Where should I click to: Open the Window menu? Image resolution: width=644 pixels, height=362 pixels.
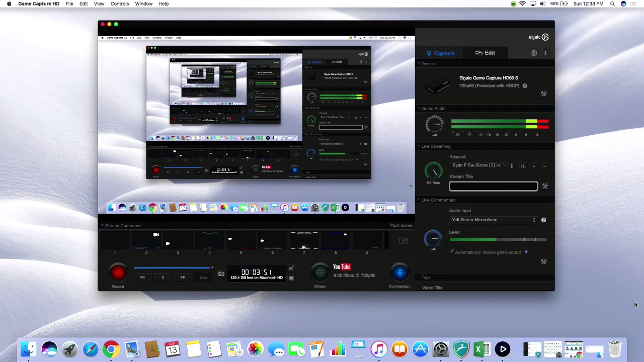(x=144, y=4)
